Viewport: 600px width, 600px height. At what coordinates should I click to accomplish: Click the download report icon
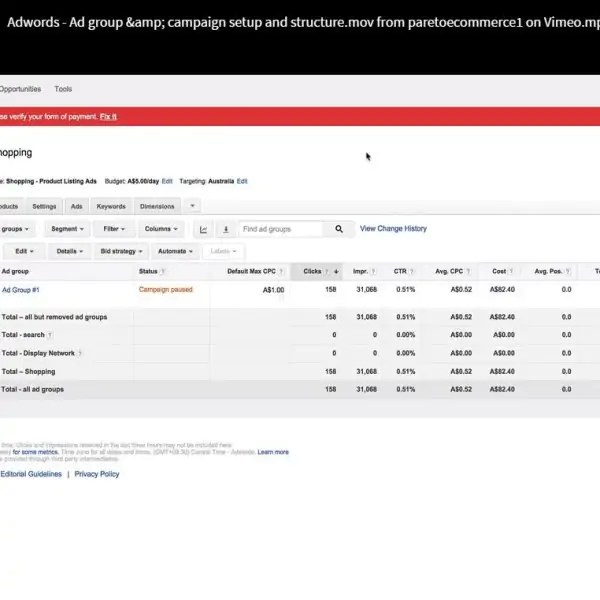(226, 229)
